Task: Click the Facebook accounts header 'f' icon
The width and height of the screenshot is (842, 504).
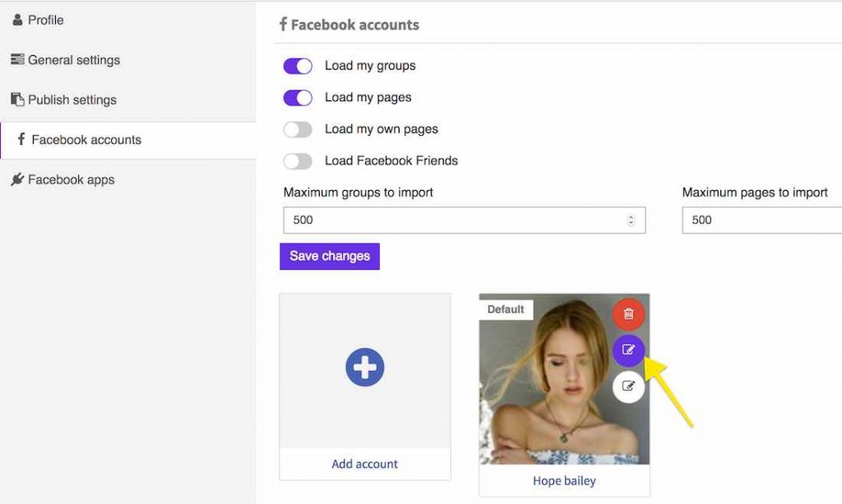Action: coord(284,25)
